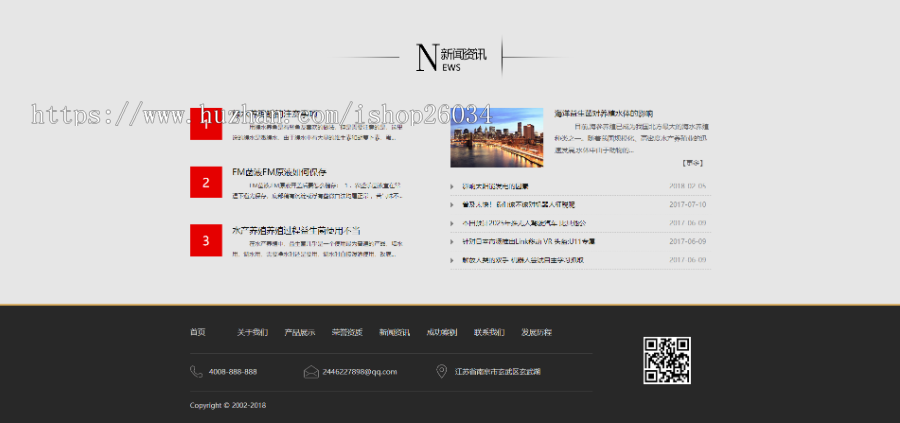
Task: Click the red number 1 news badge
Action: pyautogui.click(x=205, y=124)
